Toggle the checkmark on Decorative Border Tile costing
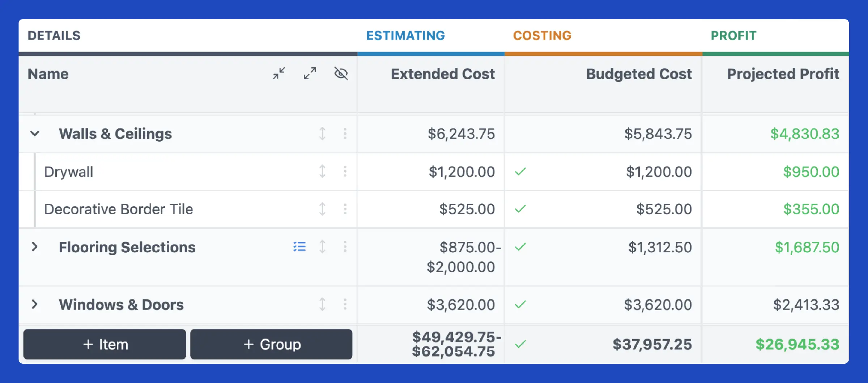Image resolution: width=868 pixels, height=383 pixels. (520, 209)
